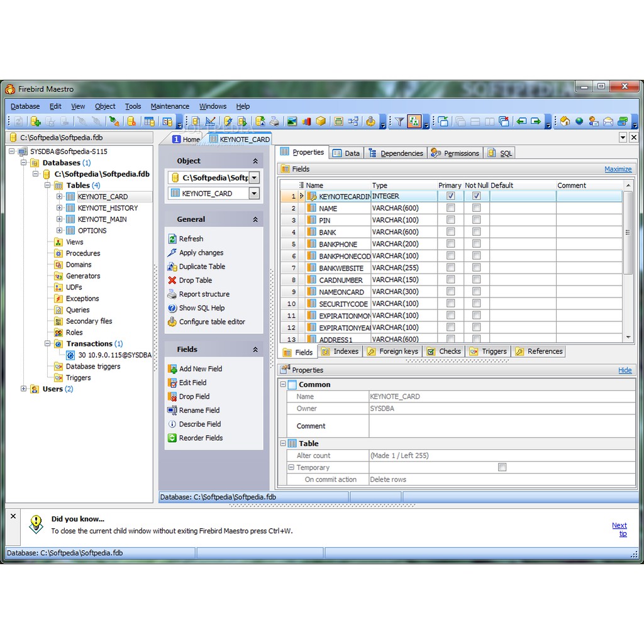Viewport: 644px width, 644px height.
Task: Click the funnel filter toolbar icon
Action: tap(399, 121)
